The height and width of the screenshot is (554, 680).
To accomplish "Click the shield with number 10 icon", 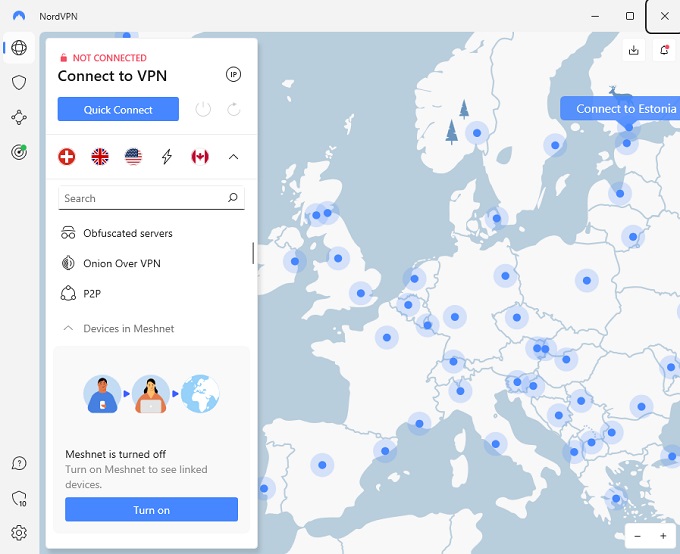I will click(x=19, y=498).
